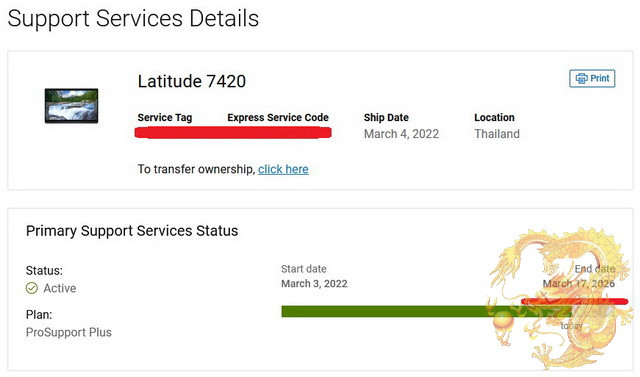The width and height of the screenshot is (640, 377).
Task: Click the 'today' marker on the timeline
Action: pyautogui.click(x=571, y=326)
